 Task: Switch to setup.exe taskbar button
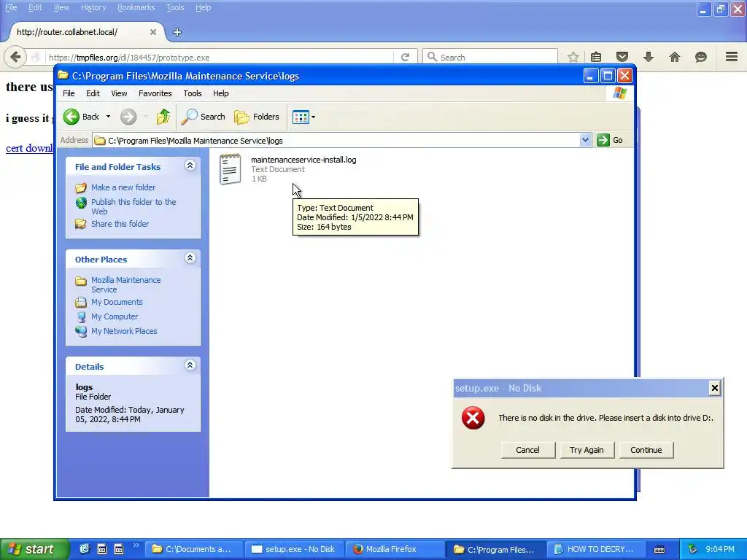coord(294,549)
